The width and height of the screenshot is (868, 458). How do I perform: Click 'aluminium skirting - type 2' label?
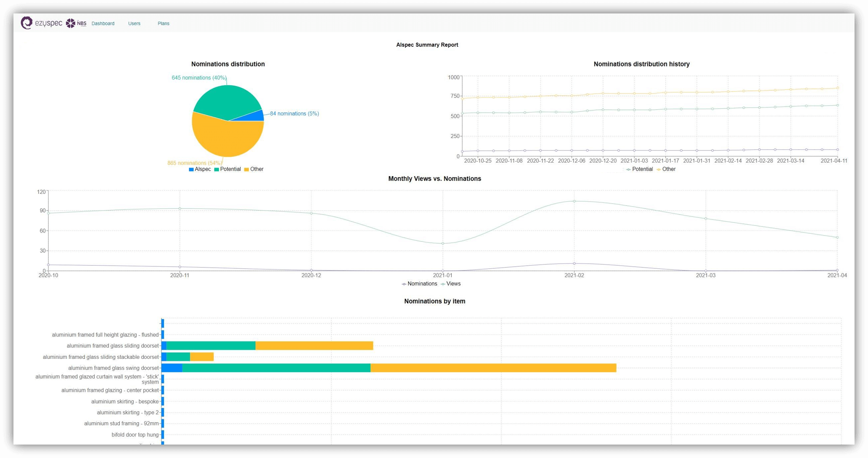(128, 413)
